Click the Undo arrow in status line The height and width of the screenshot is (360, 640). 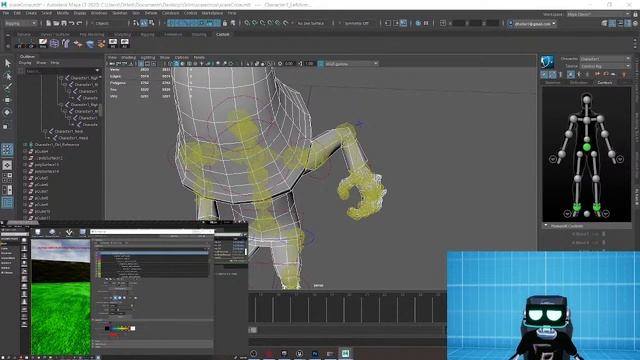point(71,23)
